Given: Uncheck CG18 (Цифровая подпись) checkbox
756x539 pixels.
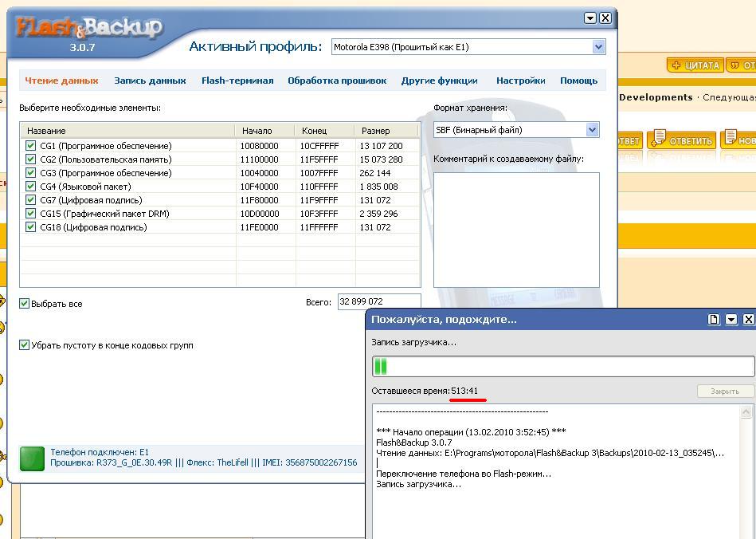Looking at the screenshot, I should [x=30, y=226].
